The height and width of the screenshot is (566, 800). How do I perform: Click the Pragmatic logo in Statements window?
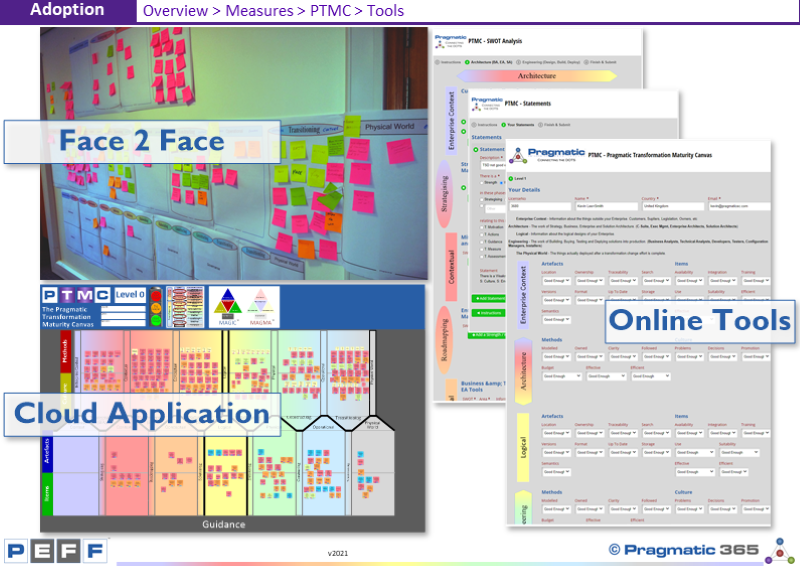(487, 103)
